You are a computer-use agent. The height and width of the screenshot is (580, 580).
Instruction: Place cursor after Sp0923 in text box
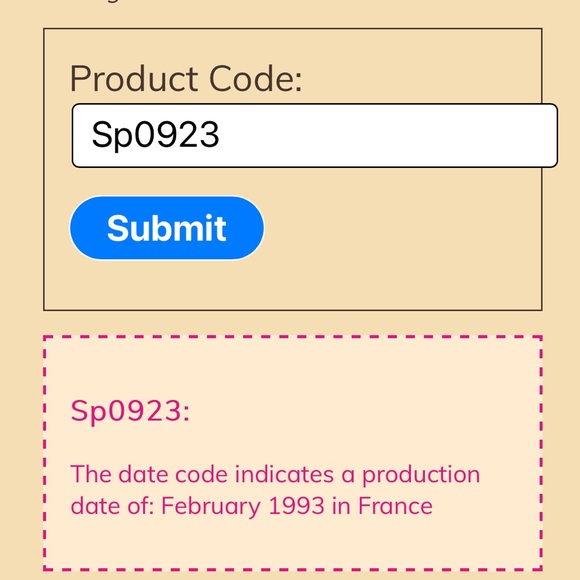221,135
